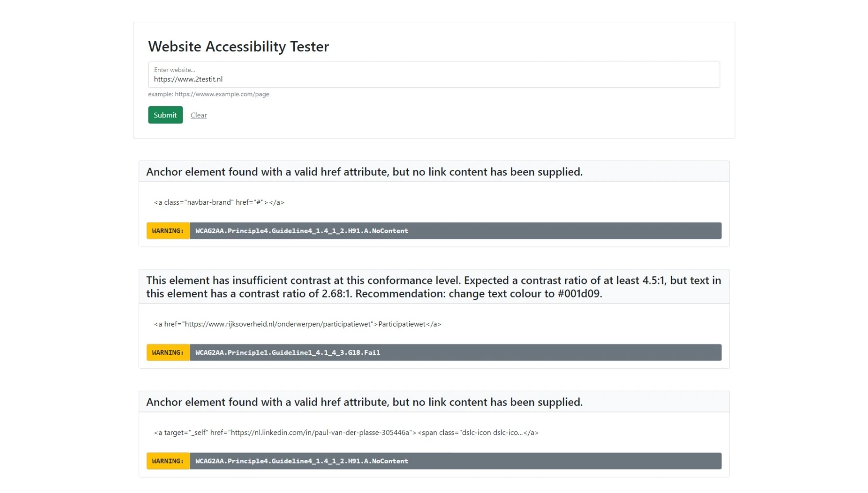Click the Clear link
This screenshot has height=493, width=868.
[x=199, y=115]
